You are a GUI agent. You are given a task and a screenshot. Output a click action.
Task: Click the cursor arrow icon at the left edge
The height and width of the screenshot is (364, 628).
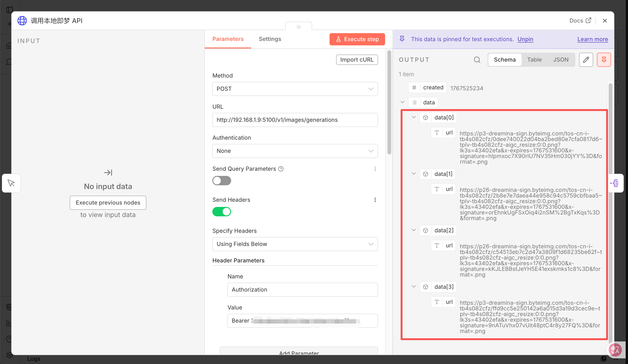pos(11,183)
